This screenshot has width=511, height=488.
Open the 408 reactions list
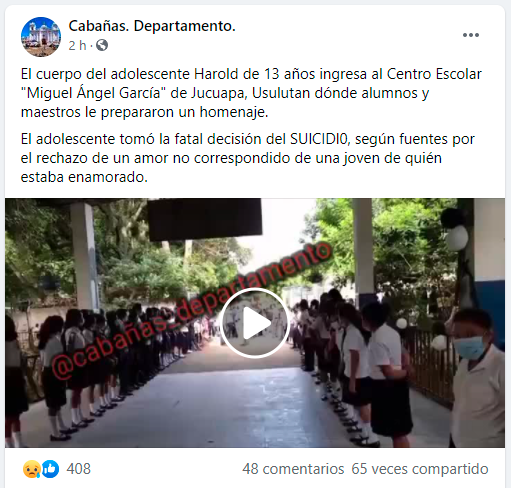79,469
